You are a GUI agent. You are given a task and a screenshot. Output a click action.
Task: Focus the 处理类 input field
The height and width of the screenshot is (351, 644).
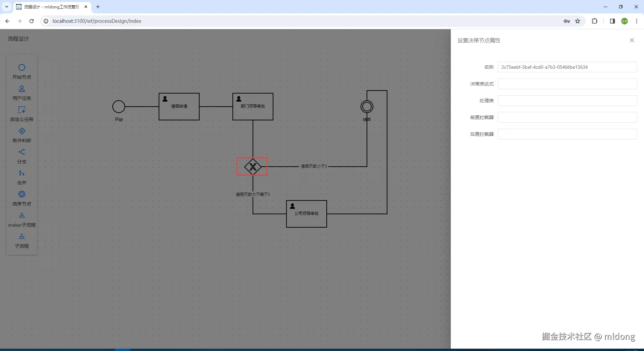tap(567, 101)
